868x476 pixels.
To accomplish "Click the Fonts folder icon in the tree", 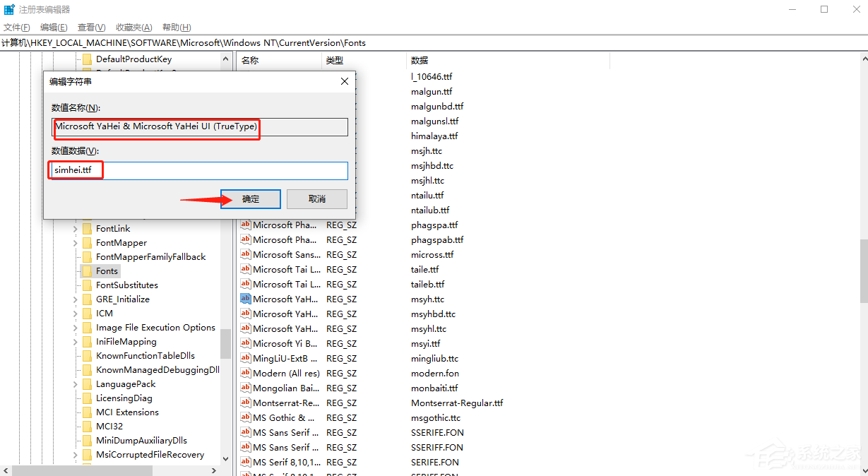I will point(86,270).
